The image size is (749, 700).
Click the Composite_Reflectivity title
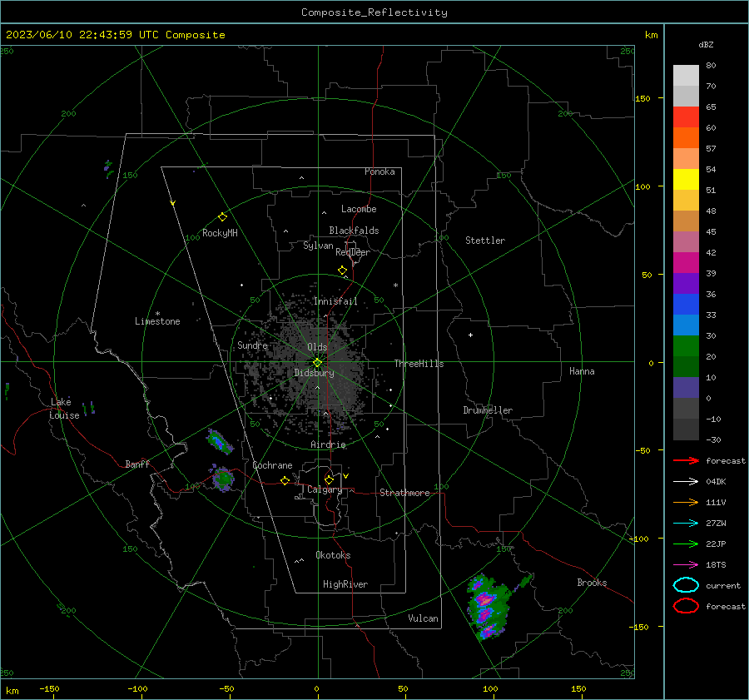(374, 12)
